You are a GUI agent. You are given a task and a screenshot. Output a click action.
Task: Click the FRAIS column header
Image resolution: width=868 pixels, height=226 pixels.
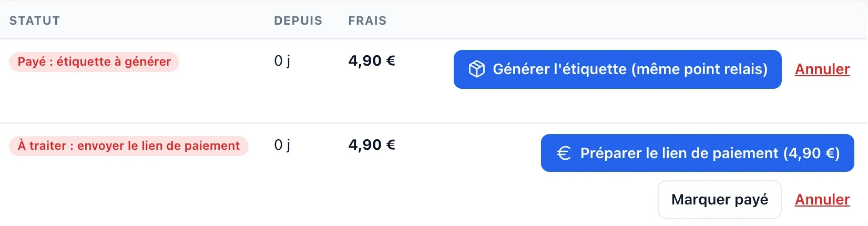(x=367, y=20)
